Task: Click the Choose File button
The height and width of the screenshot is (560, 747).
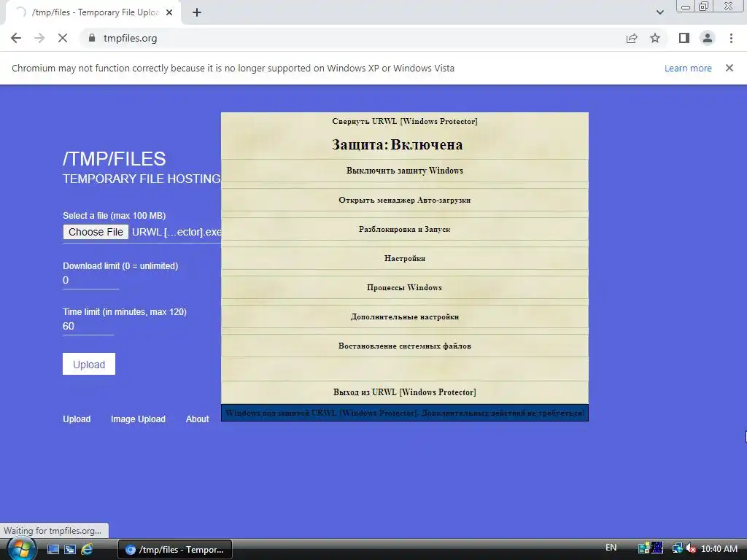Action: pyautogui.click(x=96, y=232)
